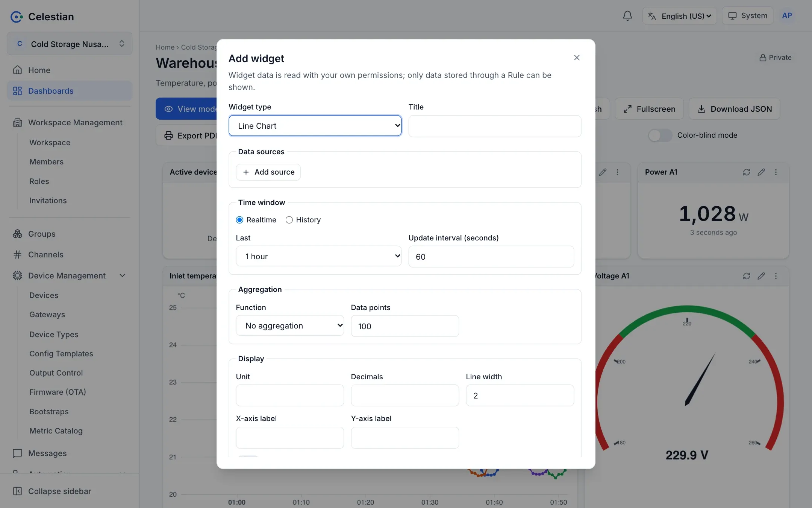Screen dimensions: 812x508
Task: Click the Collapse sidebar icon
Action: click(17, 491)
